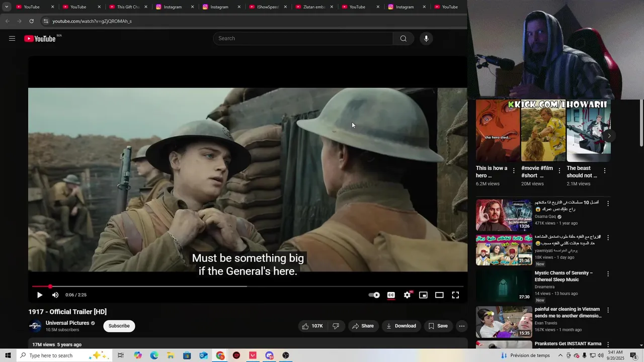Subscribe to Universal Pictures

119,326
